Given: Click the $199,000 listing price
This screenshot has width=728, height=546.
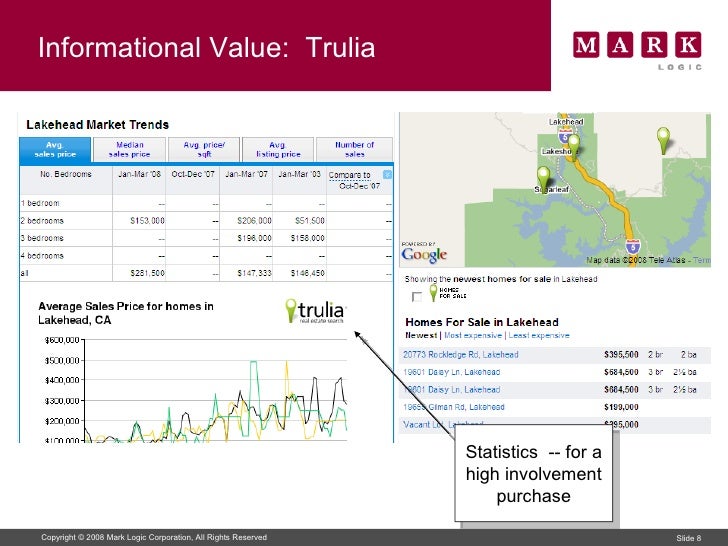Looking at the screenshot, I should coord(621,407).
